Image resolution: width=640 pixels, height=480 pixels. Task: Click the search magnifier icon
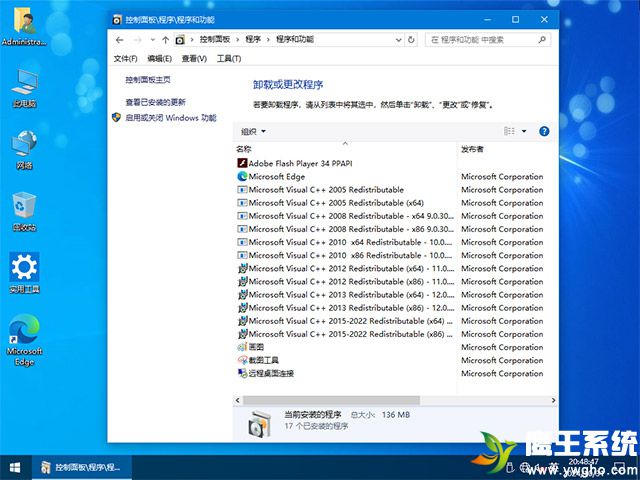542,40
